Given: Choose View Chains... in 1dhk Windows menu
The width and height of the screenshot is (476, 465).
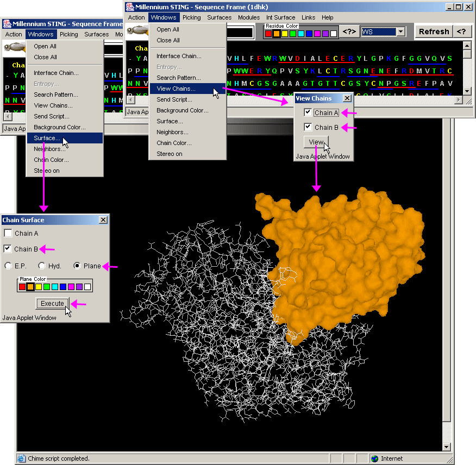Looking at the screenshot, I should (x=187, y=89).
